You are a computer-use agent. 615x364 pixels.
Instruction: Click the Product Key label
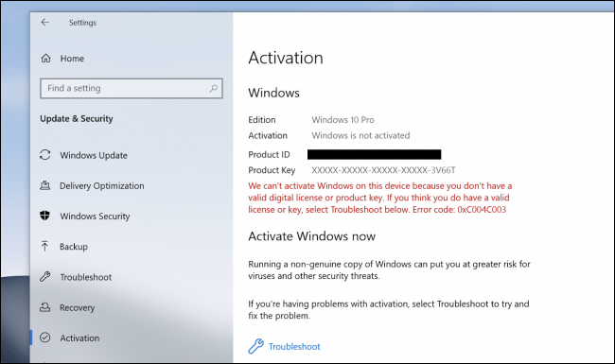coord(272,170)
